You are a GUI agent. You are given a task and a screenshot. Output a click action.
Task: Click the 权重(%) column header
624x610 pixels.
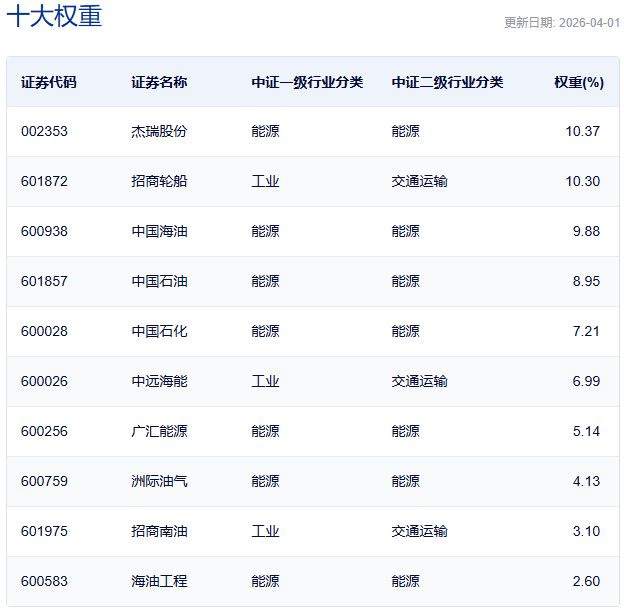tap(579, 82)
